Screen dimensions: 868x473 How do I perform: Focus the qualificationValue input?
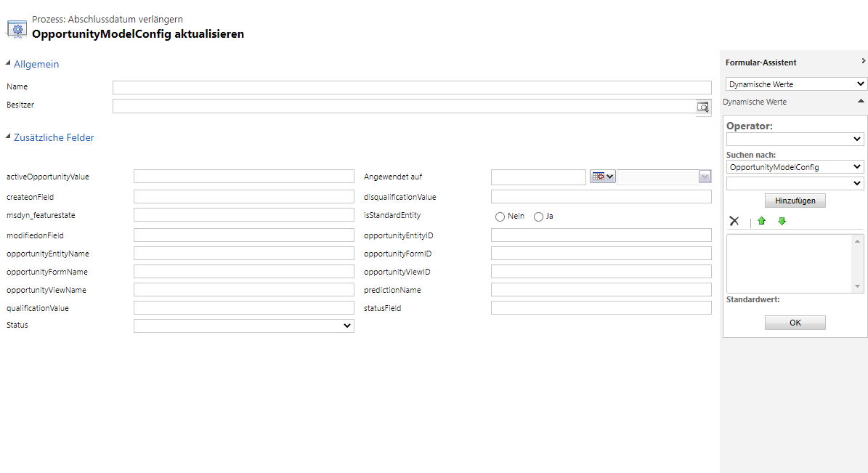(243, 308)
